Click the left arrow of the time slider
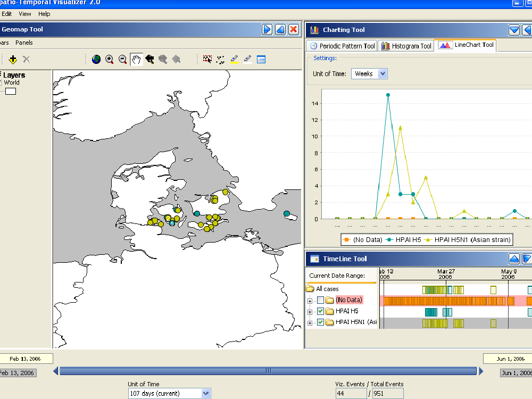532x399 pixels. pos(56,371)
